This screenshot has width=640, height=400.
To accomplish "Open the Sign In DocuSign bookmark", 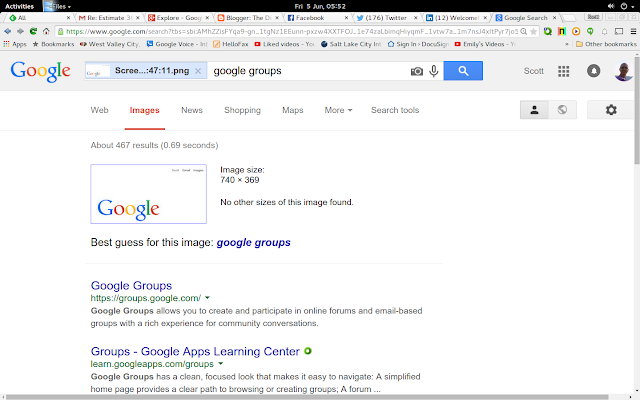I will click(418, 44).
